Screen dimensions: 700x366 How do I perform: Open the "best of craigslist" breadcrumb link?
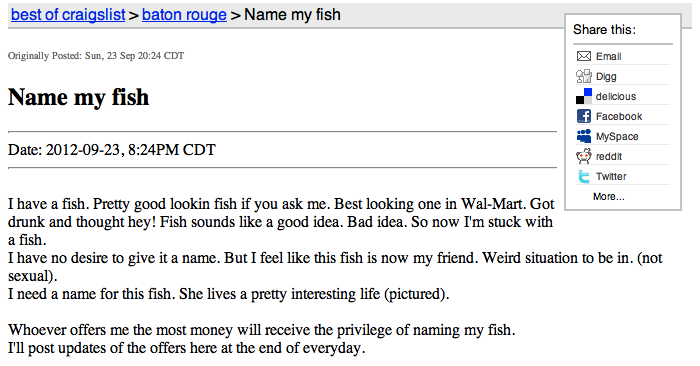(68, 15)
